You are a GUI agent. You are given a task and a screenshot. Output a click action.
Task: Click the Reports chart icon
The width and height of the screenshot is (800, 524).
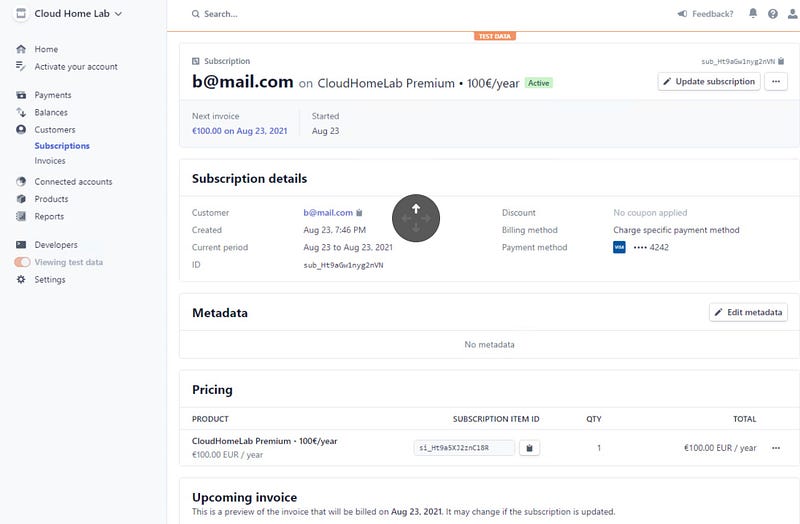tap(21, 216)
